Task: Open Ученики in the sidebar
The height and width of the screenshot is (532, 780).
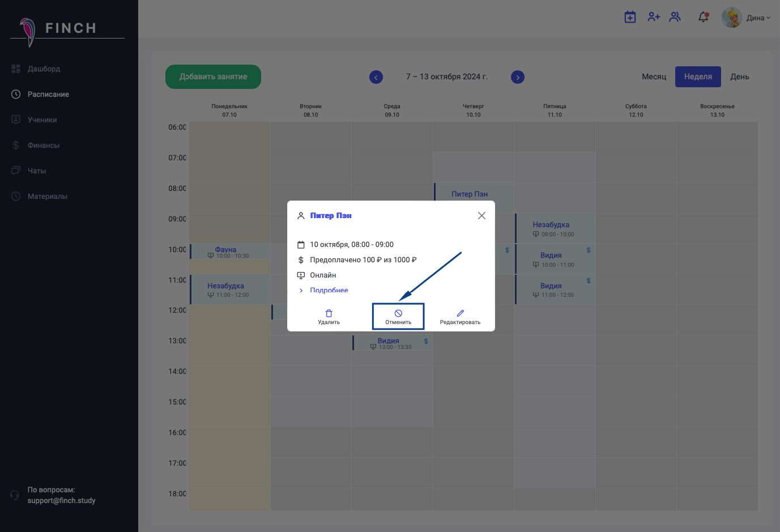Action: (42, 120)
